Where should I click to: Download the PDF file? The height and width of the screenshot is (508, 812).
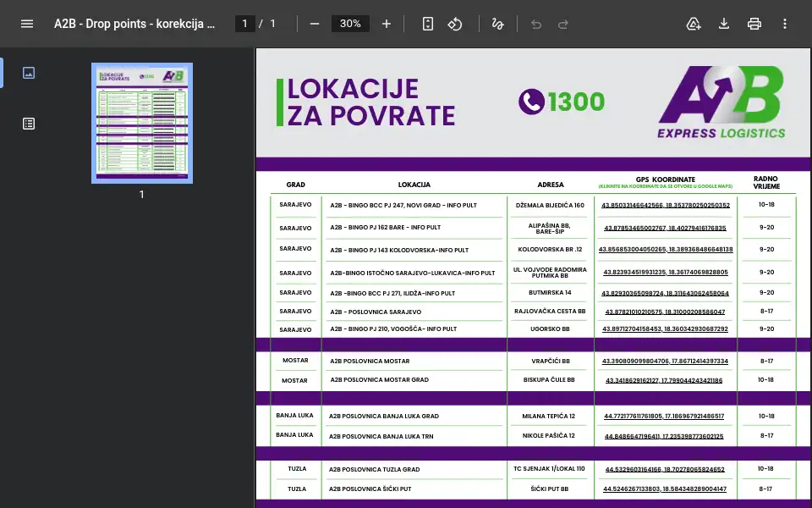[724, 24]
